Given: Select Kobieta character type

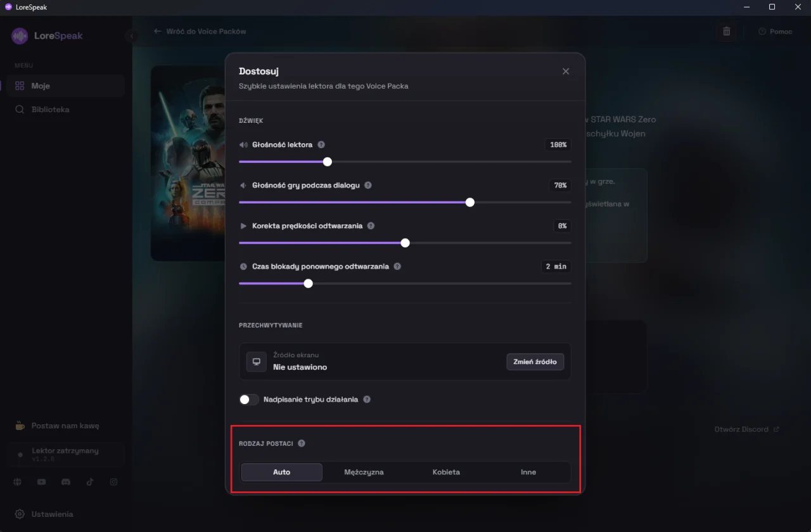Looking at the screenshot, I should pos(446,472).
